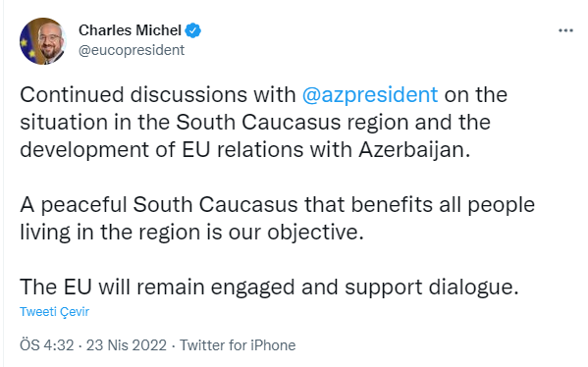Click Tweeti Çevir to translate tweet
Image resolution: width=588 pixels, height=367 pixels.
54,311
